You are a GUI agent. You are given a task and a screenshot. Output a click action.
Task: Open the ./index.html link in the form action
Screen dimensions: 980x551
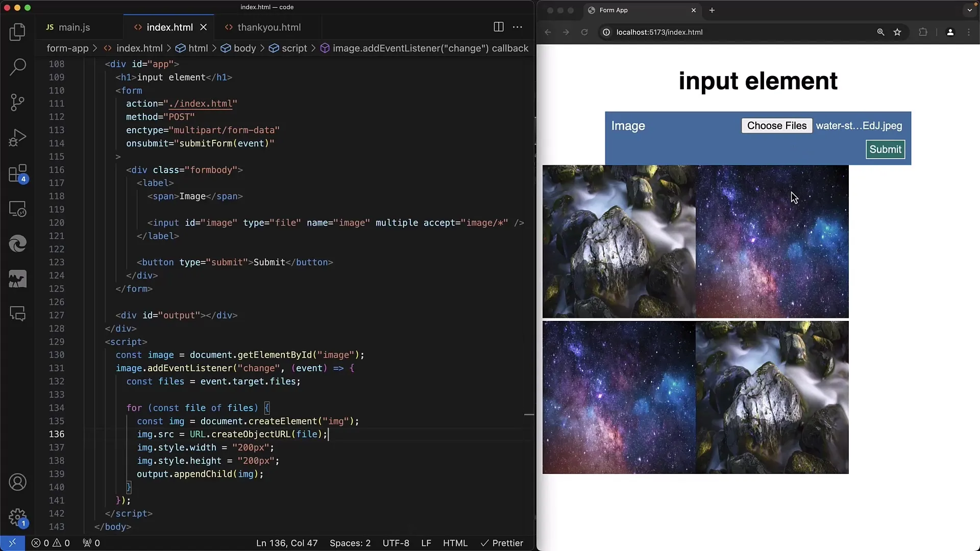click(201, 104)
